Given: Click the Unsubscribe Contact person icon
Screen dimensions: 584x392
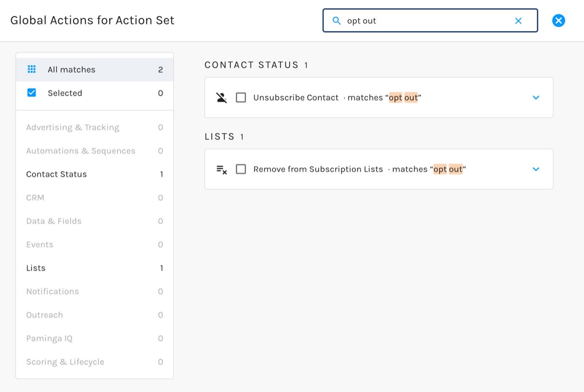Looking at the screenshot, I should 221,97.
